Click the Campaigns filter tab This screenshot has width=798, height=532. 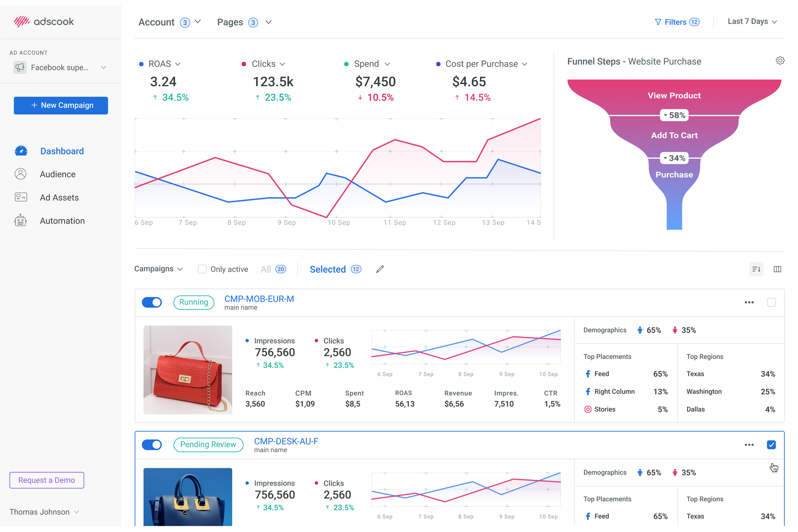click(x=157, y=268)
